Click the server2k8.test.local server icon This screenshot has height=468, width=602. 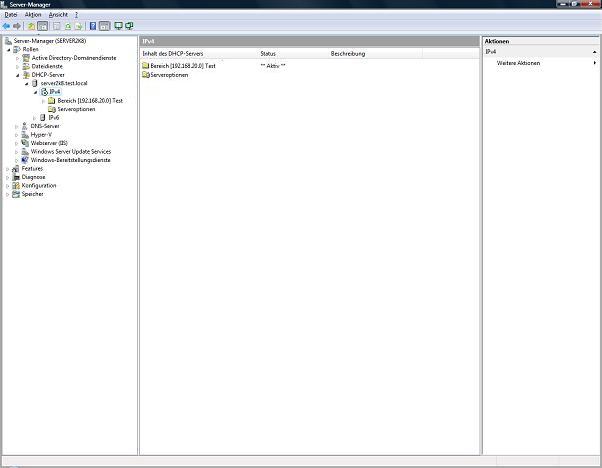click(35, 83)
